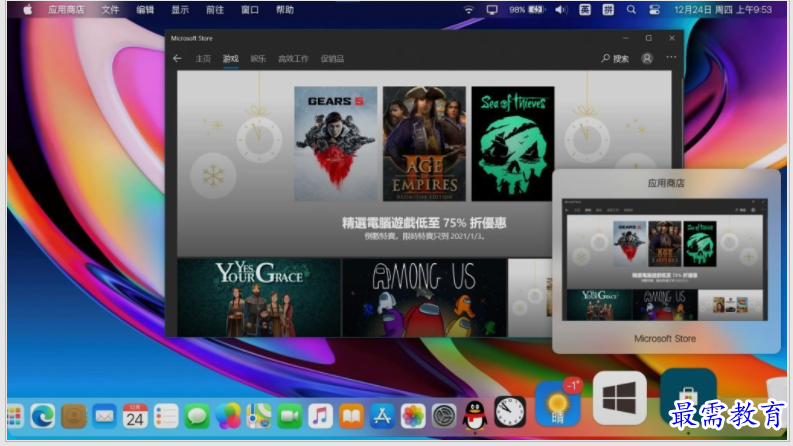Viewport: 793px width, 446px height.
Task: Open the Windows logo dock icon
Action: pyautogui.click(x=620, y=398)
